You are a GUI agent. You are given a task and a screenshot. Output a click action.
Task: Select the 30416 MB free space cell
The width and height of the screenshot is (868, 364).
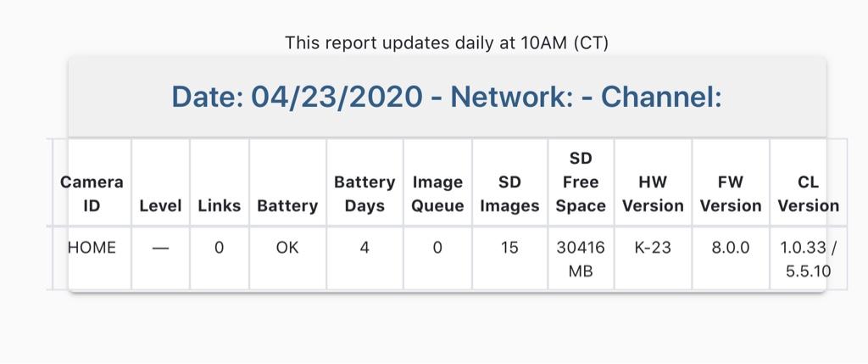point(581,259)
